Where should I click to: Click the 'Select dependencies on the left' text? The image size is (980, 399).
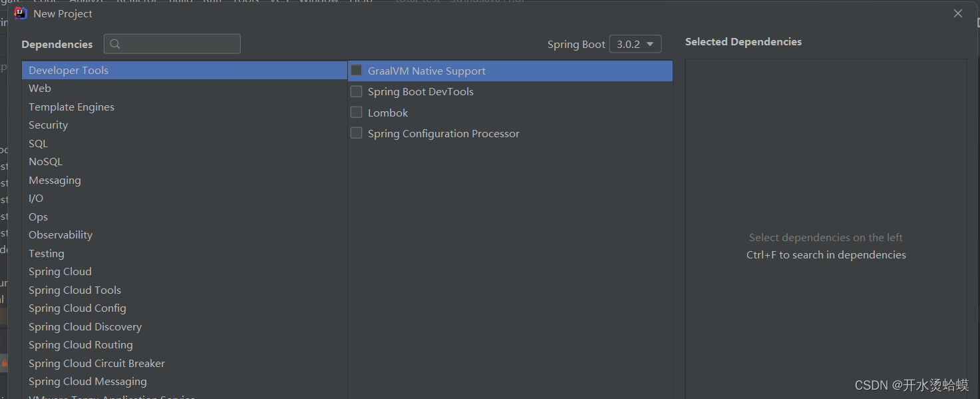(x=826, y=237)
